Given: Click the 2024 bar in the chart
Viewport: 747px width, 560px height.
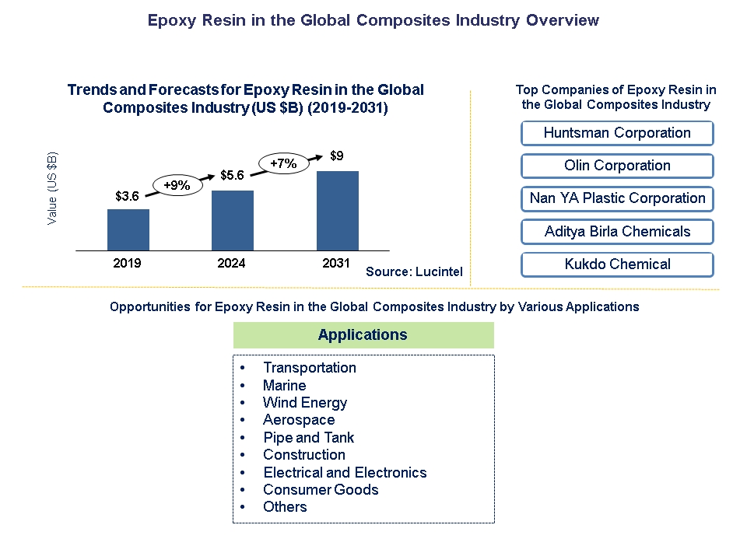Looking at the screenshot, I should click(x=233, y=220).
